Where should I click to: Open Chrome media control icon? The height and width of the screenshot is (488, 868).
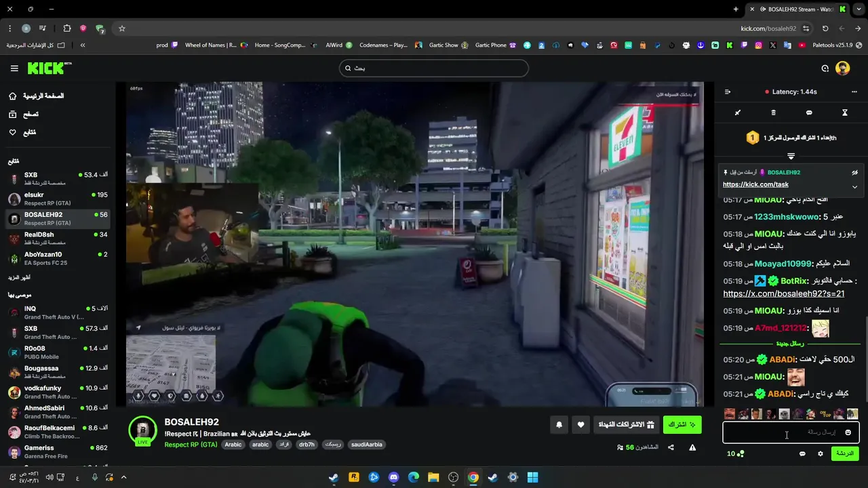coord(43,28)
